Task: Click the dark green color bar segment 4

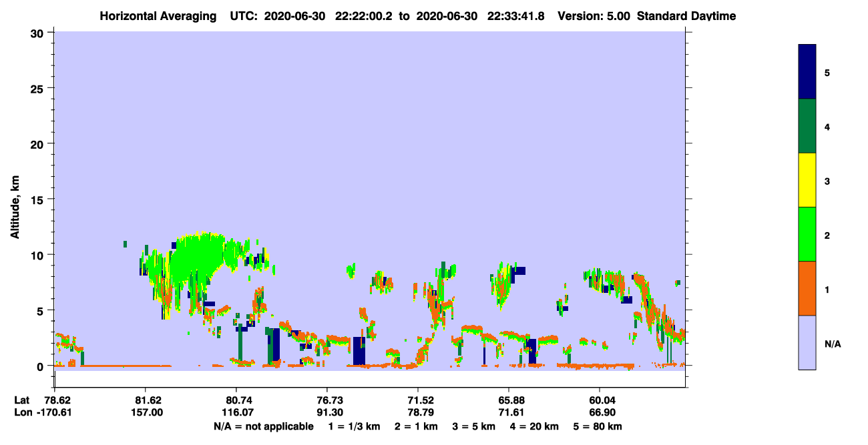Action: point(807,126)
